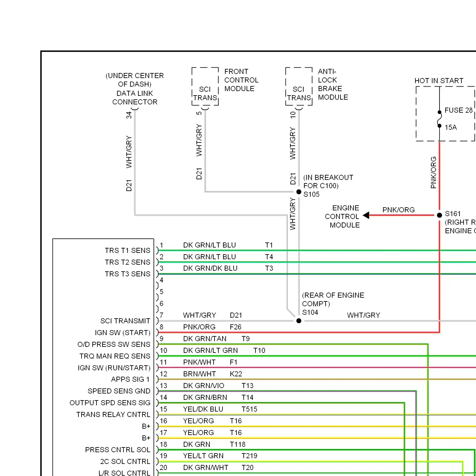
Task: Select the DK GRN/LT GRN wire color
Action: click(210, 350)
